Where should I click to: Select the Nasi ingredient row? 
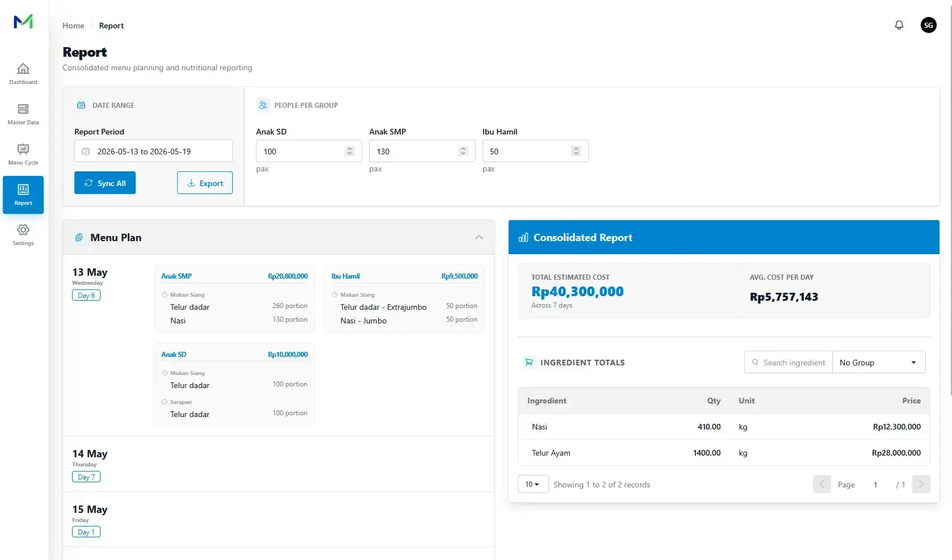coord(724,427)
